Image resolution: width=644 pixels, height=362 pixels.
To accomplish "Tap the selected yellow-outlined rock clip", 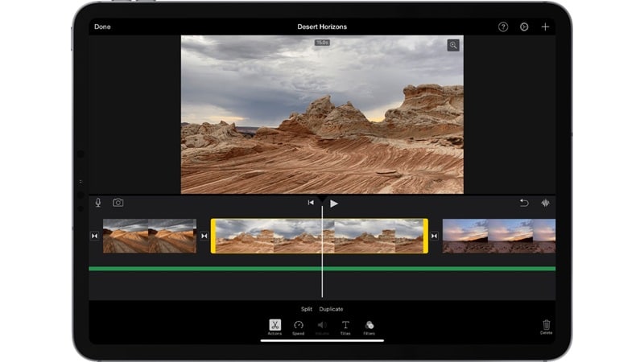I will 320,236.
